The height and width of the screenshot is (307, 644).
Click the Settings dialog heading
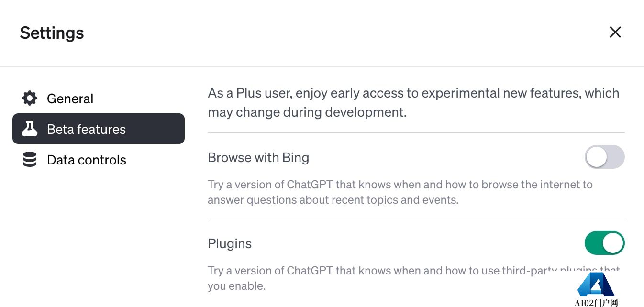pyautogui.click(x=52, y=33)
